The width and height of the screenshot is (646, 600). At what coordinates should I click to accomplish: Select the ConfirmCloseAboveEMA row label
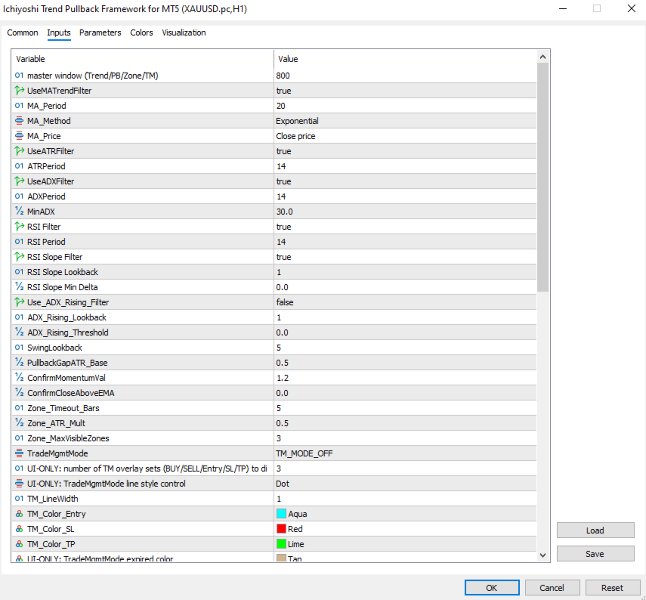pyautogui.click(x=70, y=393)
